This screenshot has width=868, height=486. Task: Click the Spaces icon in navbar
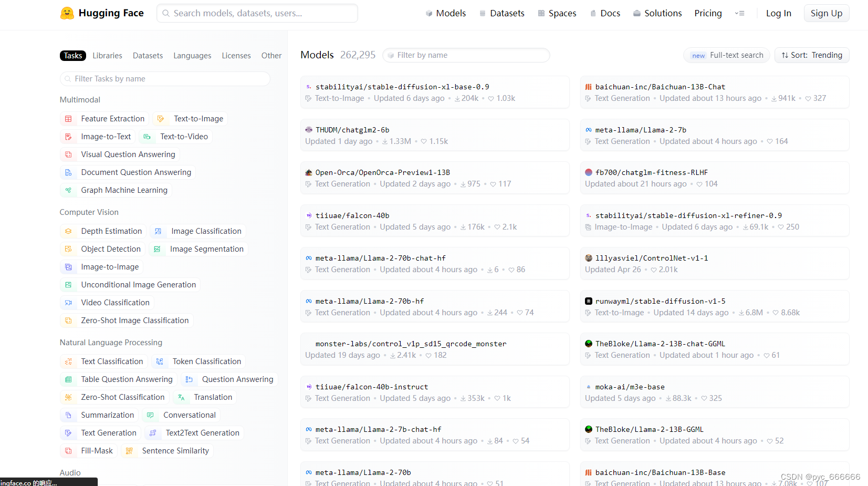pyautogui.click(x=541, y=13)
